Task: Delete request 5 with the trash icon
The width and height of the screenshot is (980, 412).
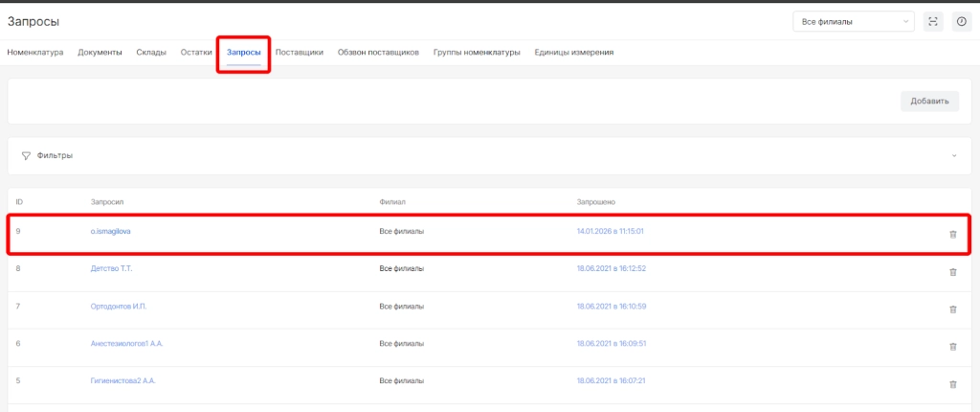Action: 952,383
